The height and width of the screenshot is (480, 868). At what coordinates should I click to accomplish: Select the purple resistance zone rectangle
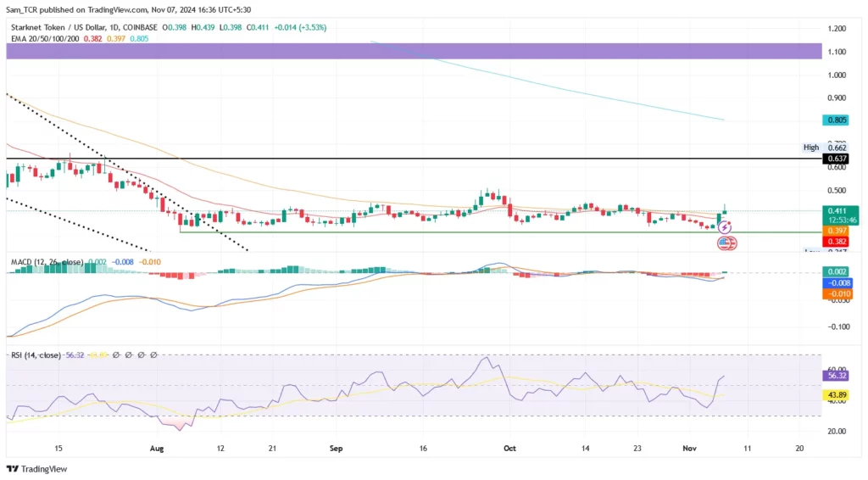pos(414,51)
